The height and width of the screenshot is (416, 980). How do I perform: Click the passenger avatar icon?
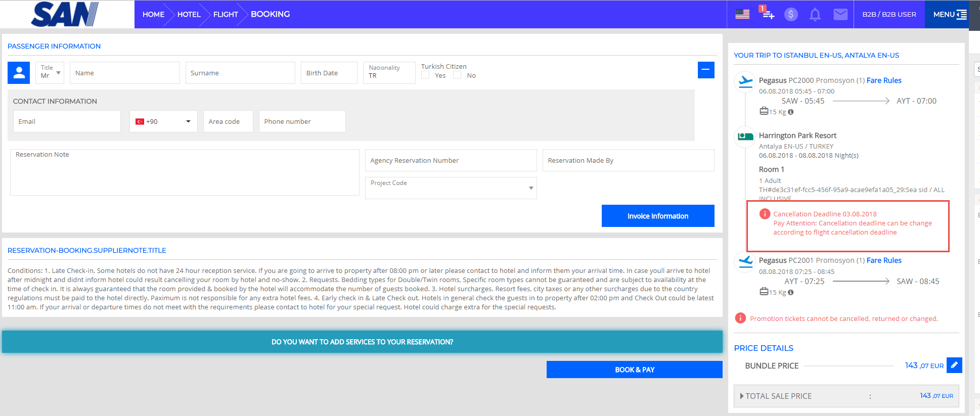point(19,73)
